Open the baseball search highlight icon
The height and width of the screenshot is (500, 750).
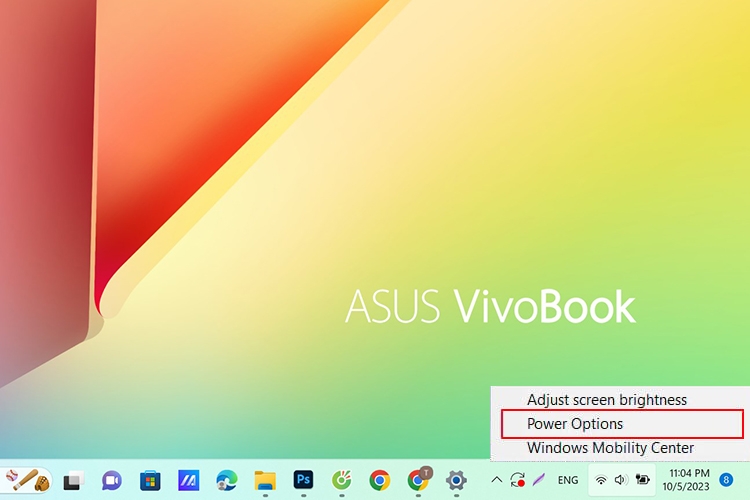27,480
